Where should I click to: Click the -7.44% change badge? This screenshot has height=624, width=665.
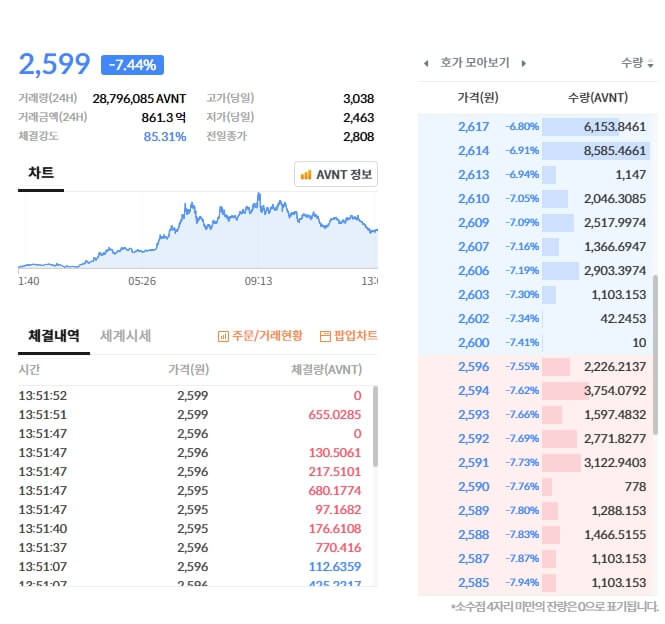pyautogui.click(x=132, y=65)
